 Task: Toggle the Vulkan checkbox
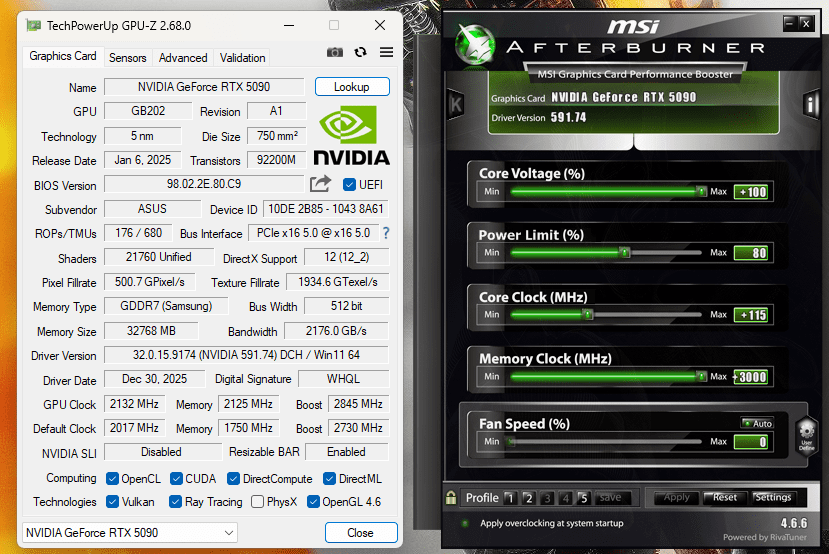point(112,502)
